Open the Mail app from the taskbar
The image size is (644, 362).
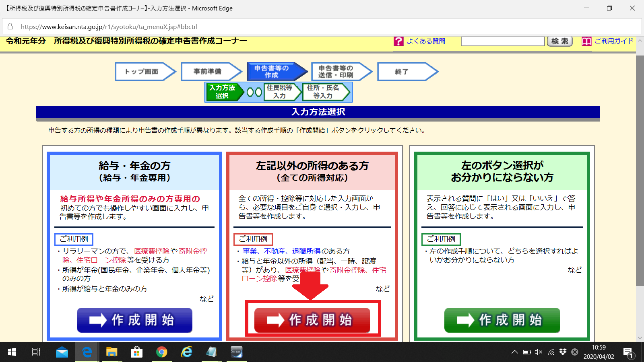click(61, 352)
